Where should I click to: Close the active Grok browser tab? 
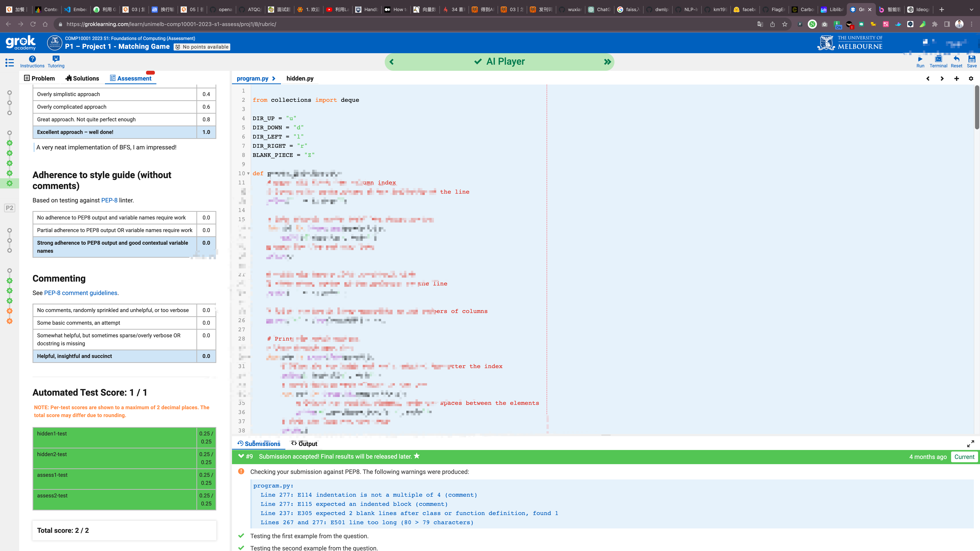pyautogui.click(x=870, y=10)
